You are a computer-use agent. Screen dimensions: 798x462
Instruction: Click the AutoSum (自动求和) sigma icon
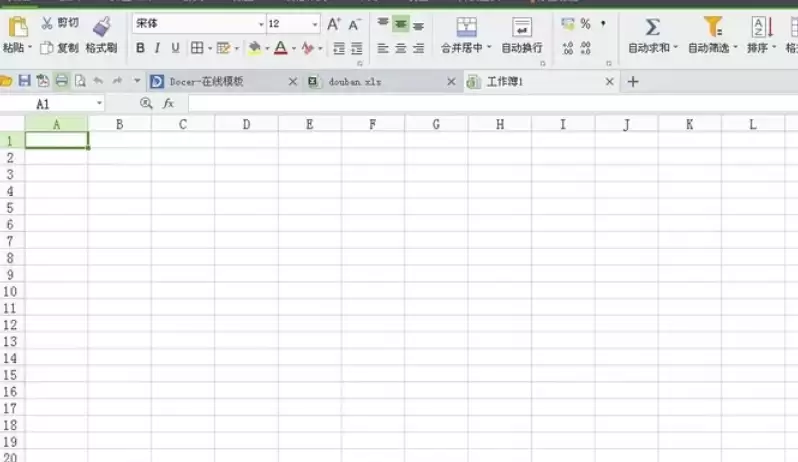click(652, 27)
